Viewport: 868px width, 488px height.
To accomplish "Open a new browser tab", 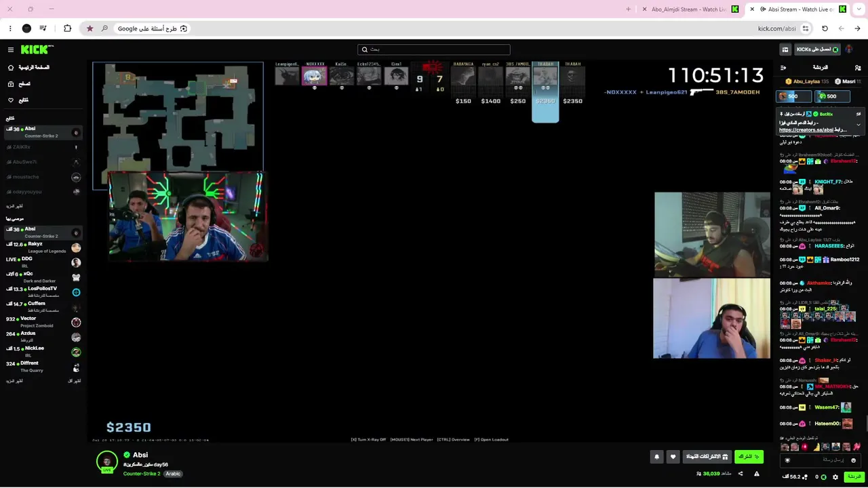I will tap(629, 9).
